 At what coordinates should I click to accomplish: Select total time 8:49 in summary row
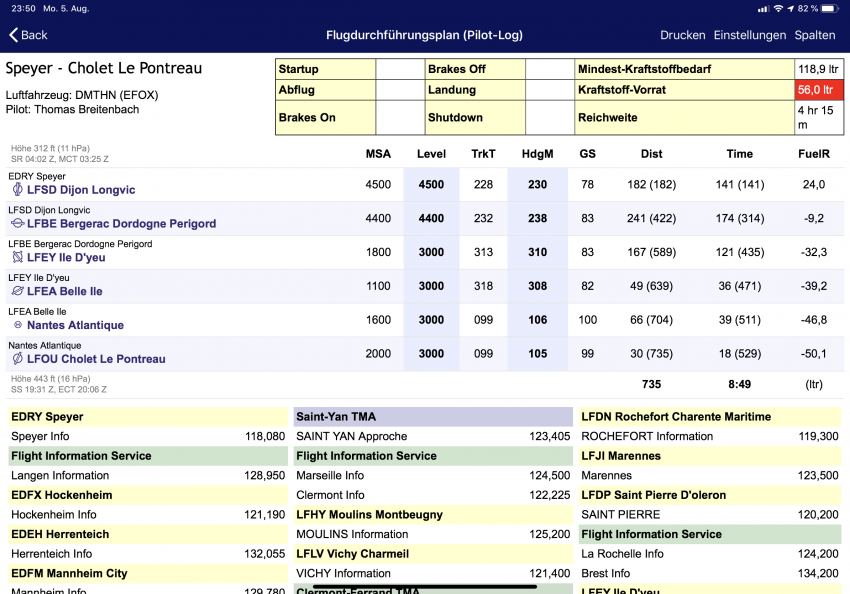739,384
